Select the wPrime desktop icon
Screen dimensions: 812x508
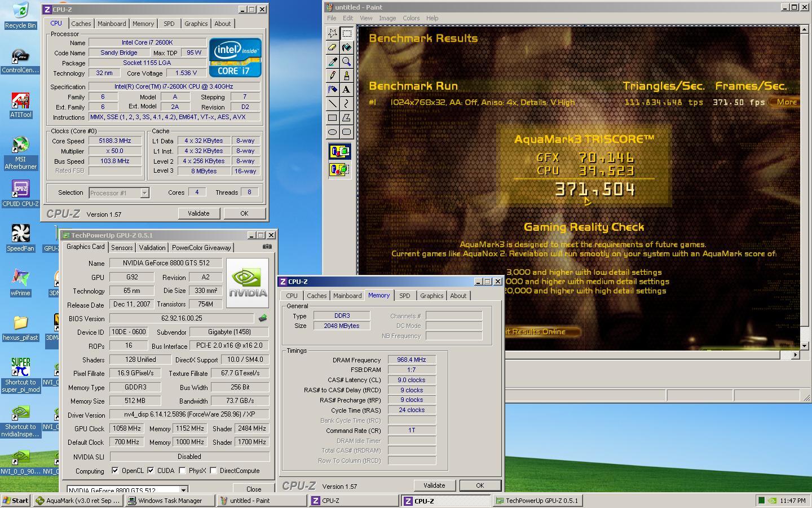coord(20,283)
